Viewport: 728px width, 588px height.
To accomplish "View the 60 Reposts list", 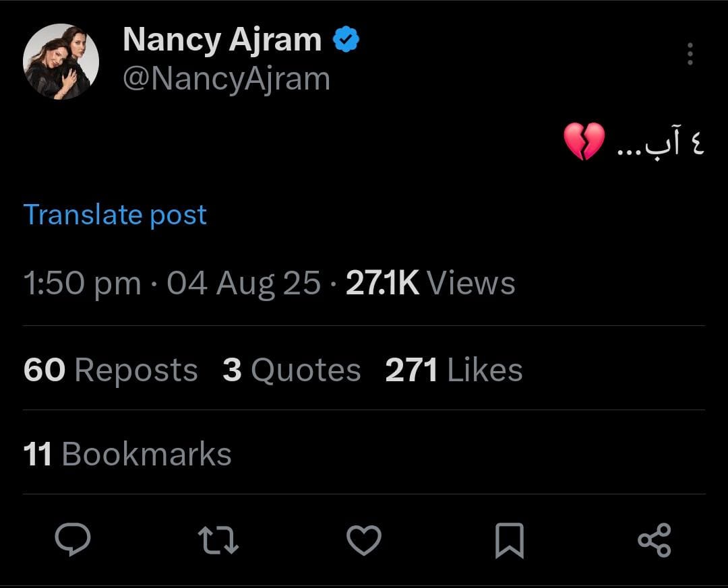I will 111,370.
